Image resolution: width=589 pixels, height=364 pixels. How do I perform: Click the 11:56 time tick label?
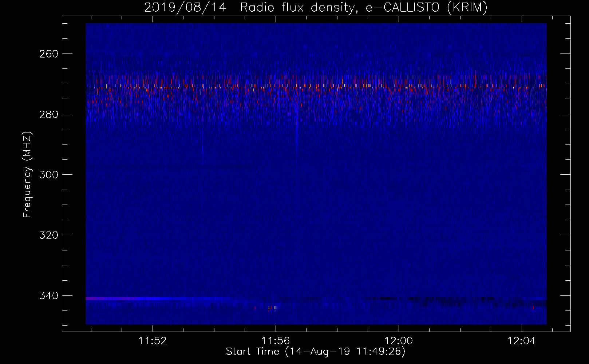coord(276,341)
